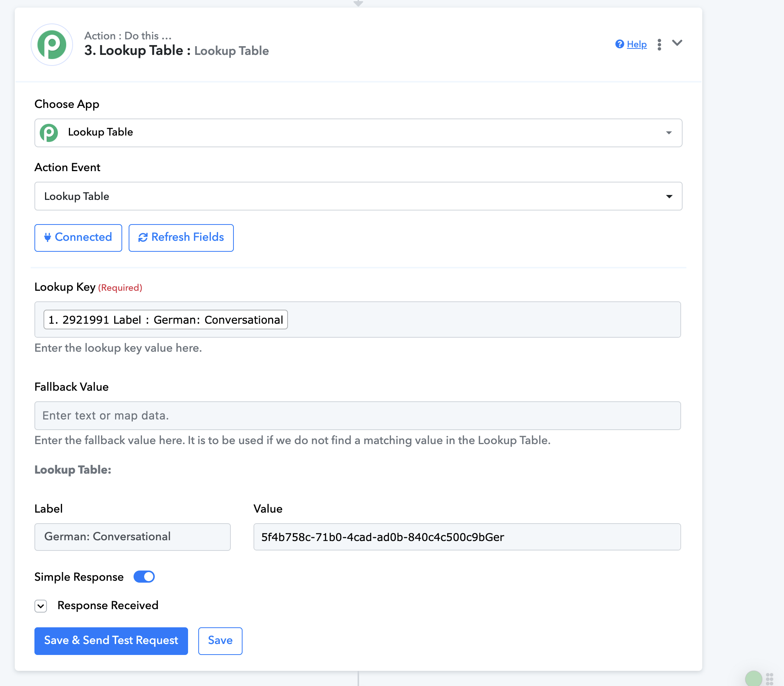Viewport: 784px width, 686px height.
Task: Click the 'Action : Do this …' subtitle
Action: pos(128,36)
